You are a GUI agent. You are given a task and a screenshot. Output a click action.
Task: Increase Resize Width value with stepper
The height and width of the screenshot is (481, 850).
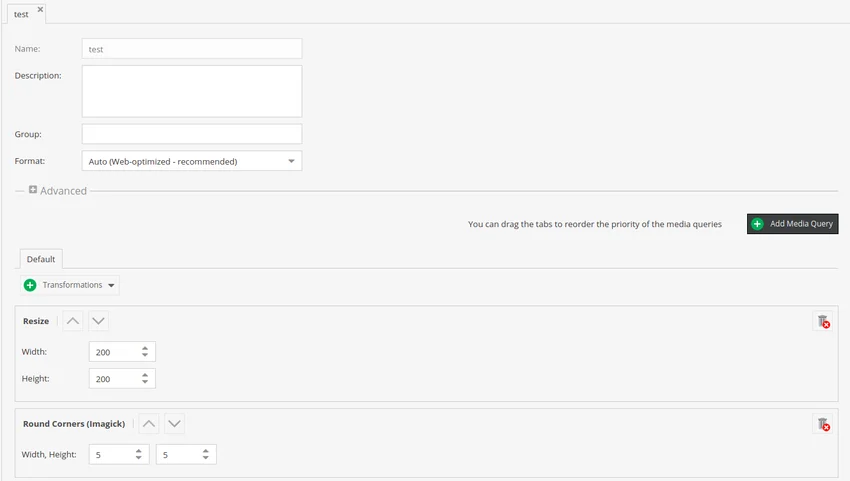point(145,348)
